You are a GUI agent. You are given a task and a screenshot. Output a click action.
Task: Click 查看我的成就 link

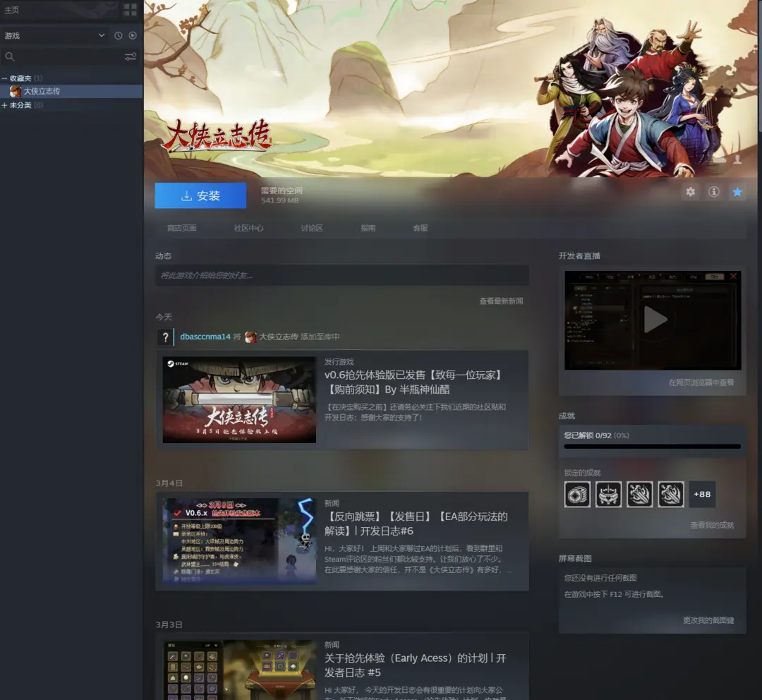pos(712,525)
